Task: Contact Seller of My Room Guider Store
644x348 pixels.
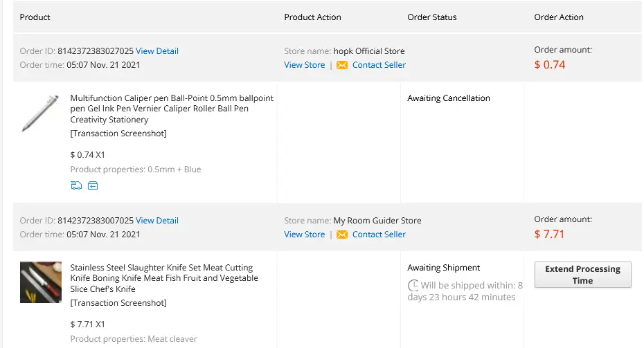Action: [379, 235]
